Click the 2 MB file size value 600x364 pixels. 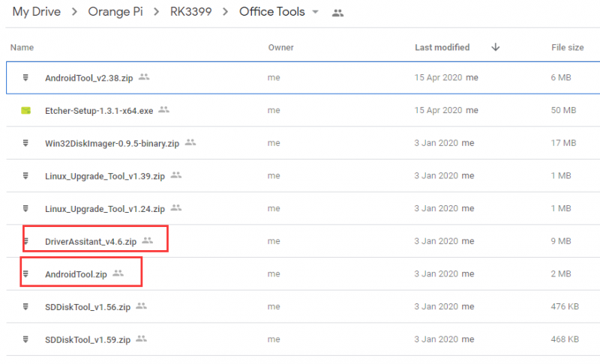[561, 274]
